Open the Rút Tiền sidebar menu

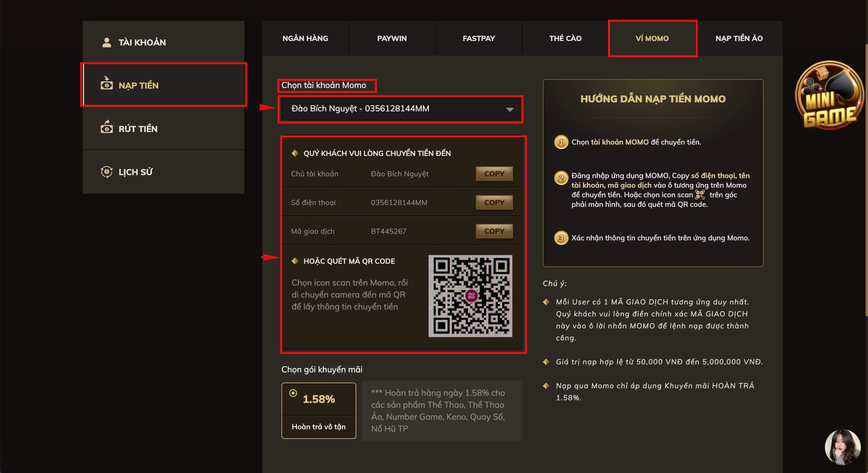163,128
